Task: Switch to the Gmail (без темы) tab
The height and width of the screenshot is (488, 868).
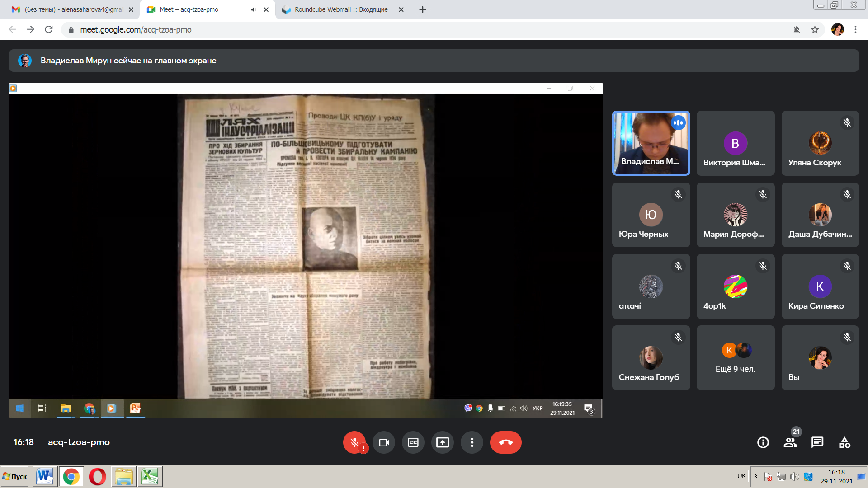Action: coord(73,9)
